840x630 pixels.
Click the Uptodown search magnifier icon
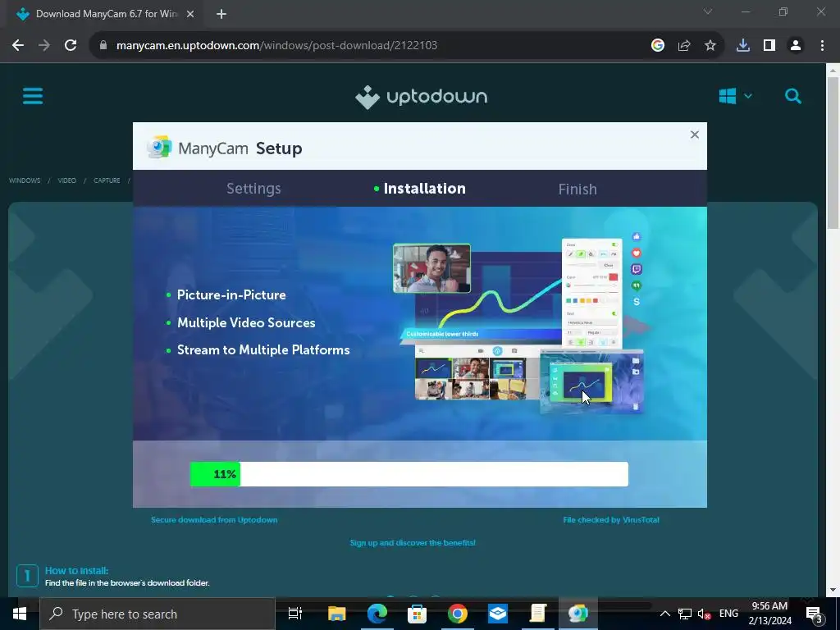pyautogui.click(x=793, y=96)
